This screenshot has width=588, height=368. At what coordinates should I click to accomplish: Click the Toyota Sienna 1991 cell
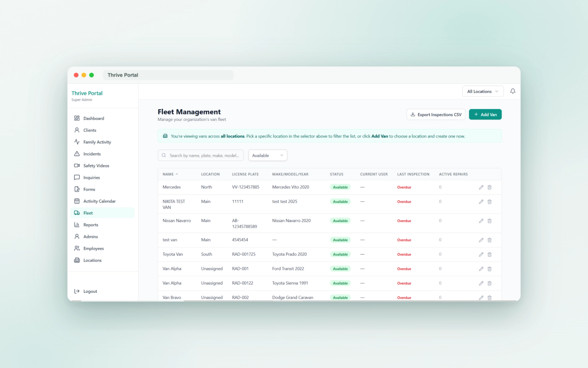[x=290, y=283]
